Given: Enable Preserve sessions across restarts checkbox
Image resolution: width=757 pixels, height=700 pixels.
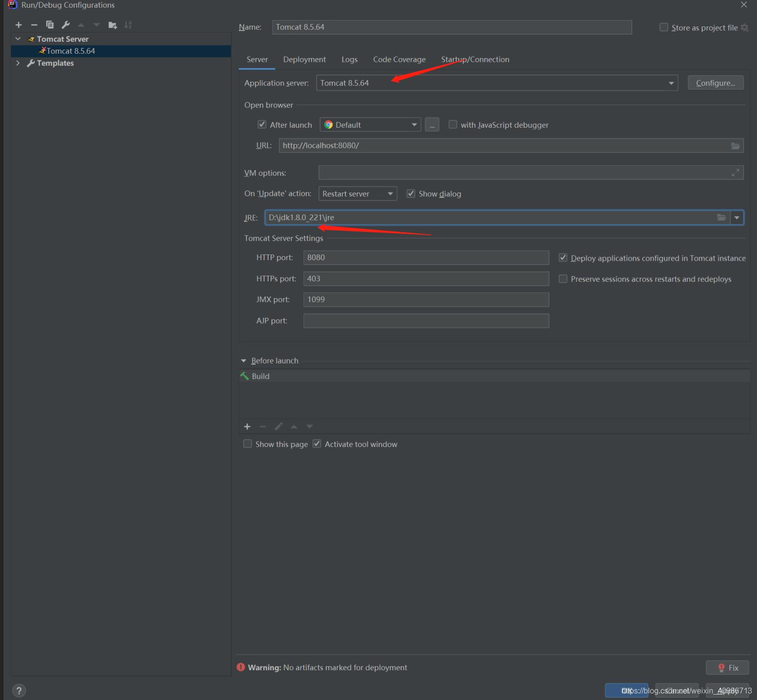Looking at the screenshot, I should click(563, 279).
